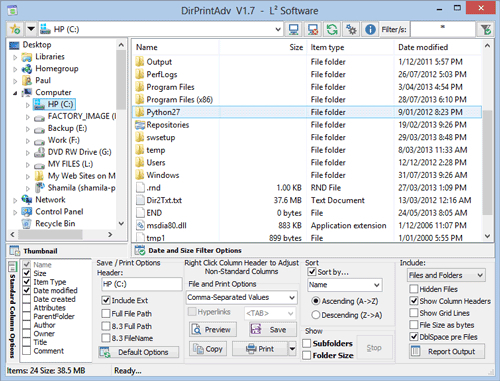Click the blue info icon
The width and height of the screenshot is (500, 381).
coord(370,30)
